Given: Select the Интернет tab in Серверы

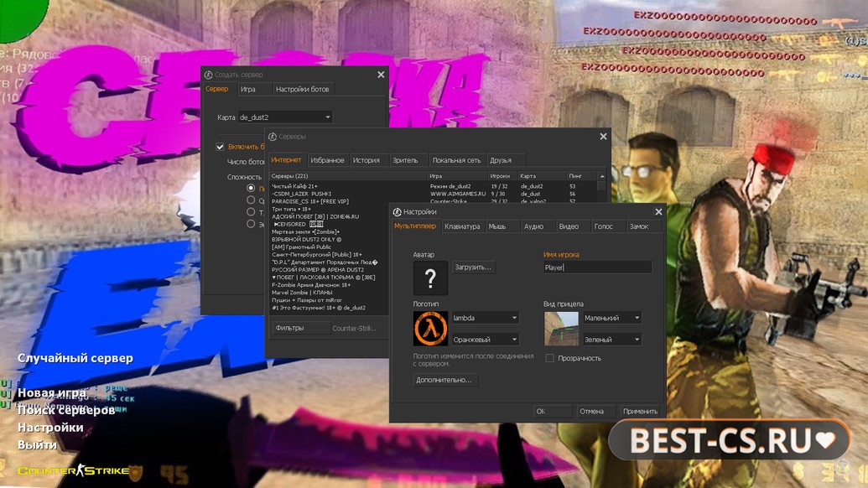Looking at the screenshot, I should pyautogui.click(x=286, y=160).
